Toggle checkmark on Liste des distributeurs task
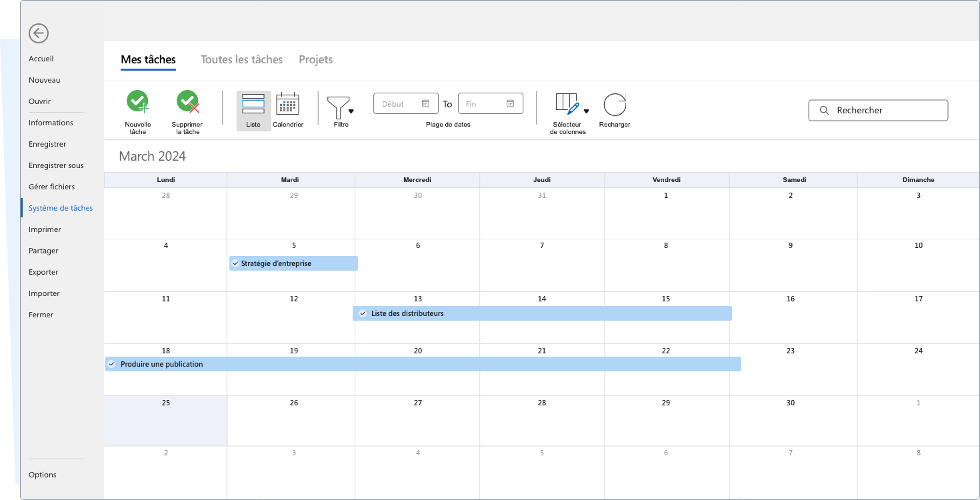 point(363,313)
